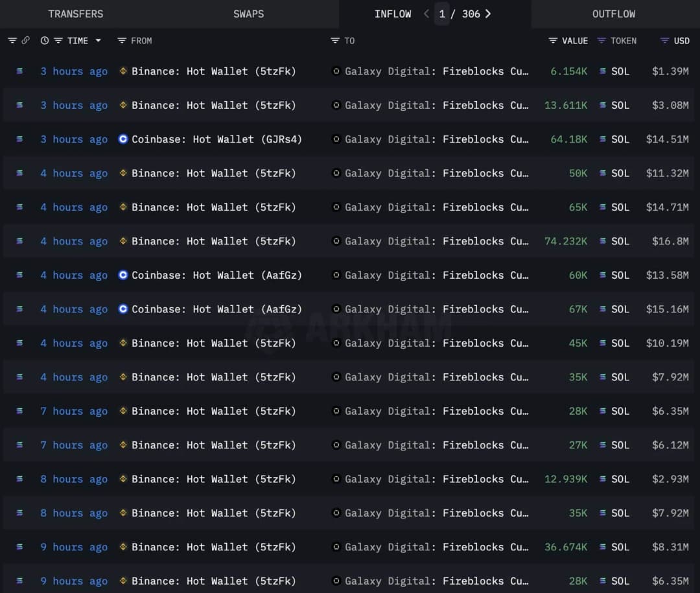Open Coinbase: Hot Wallet (GJRs4) link
Viewport: 700px width, 593px height.
click(217, 139)
